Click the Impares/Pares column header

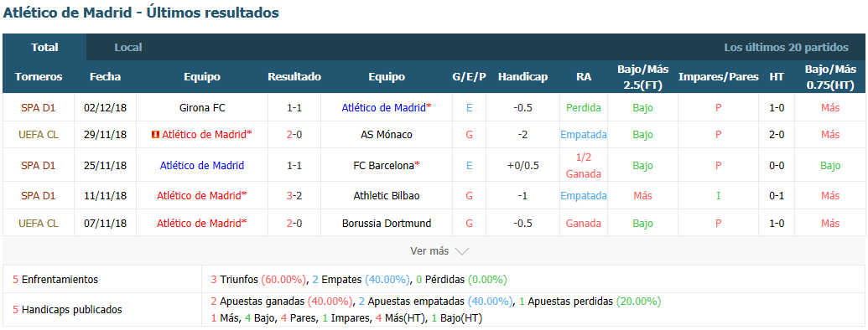pyautogui.click(x=719, y=77)
